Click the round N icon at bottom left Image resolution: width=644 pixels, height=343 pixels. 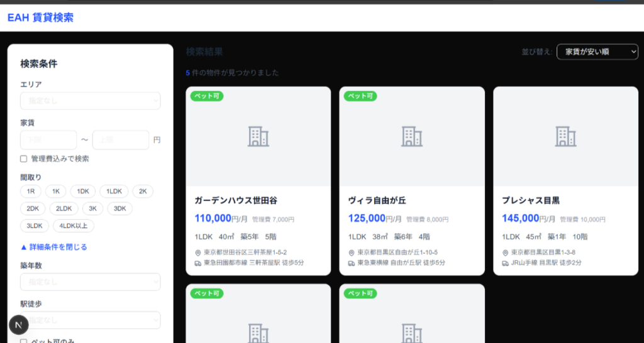pyautogui.click(x=18, y=325)
